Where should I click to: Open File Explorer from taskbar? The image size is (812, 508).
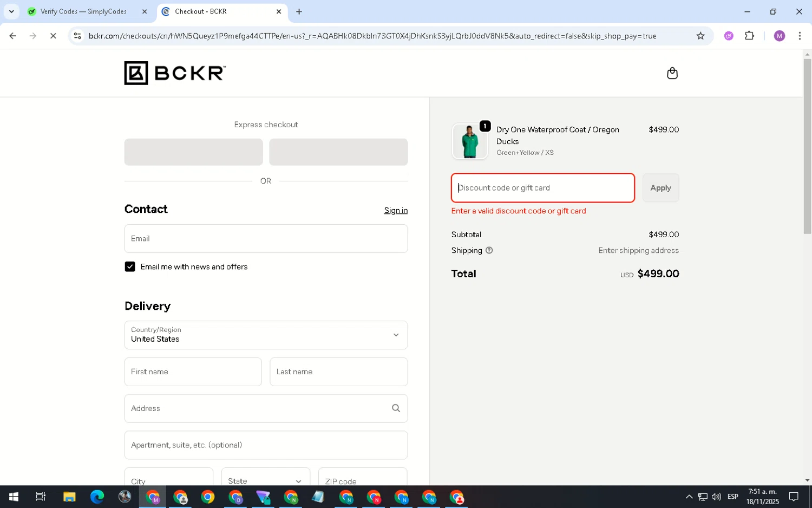click(x=69, y=497)
